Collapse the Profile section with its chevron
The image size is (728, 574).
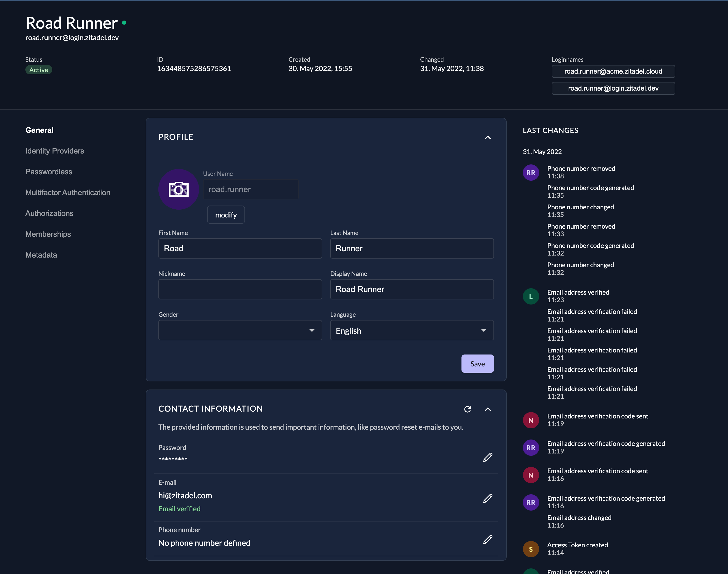pyautogui.click(x=488, y=138)
